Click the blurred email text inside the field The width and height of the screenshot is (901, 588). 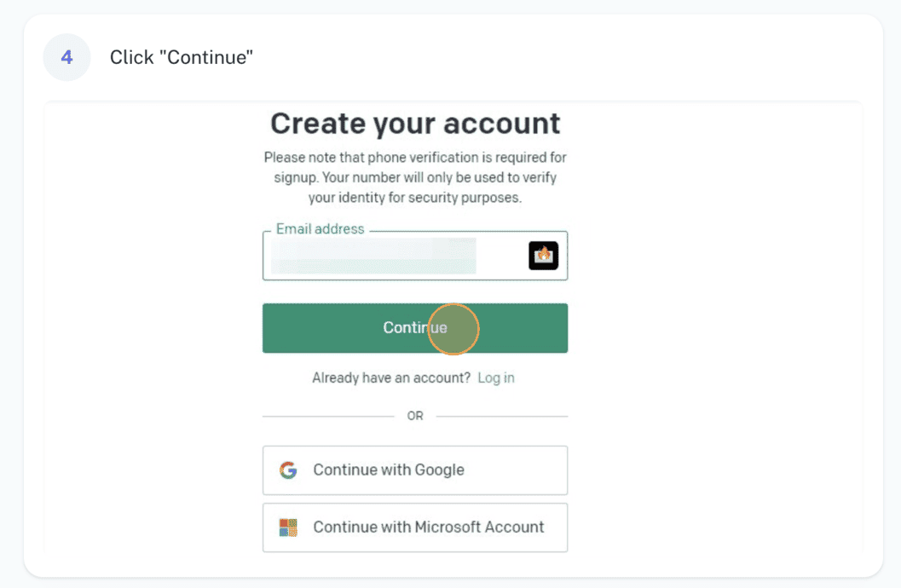point(373,256)
